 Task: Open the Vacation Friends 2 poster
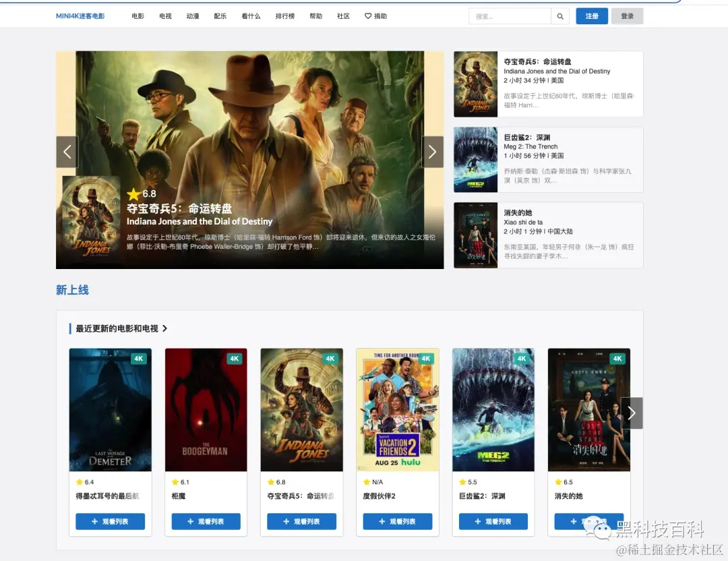pyautogui.click(x=398, y=410)
